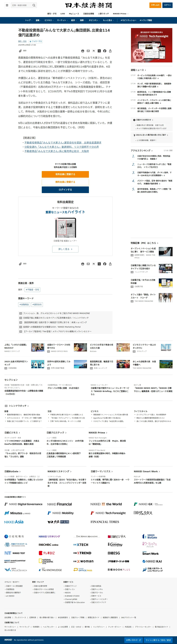Click the orange お申し込み button

click(155, 5)
